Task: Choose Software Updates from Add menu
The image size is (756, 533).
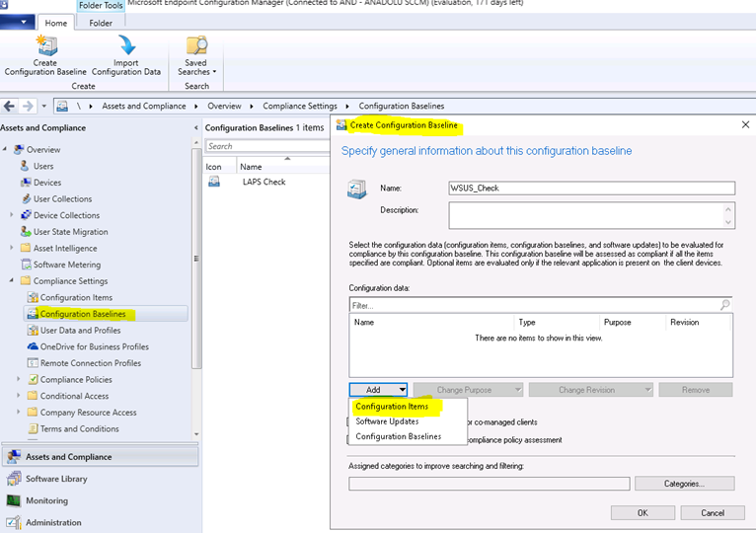Action: [387, 421]
